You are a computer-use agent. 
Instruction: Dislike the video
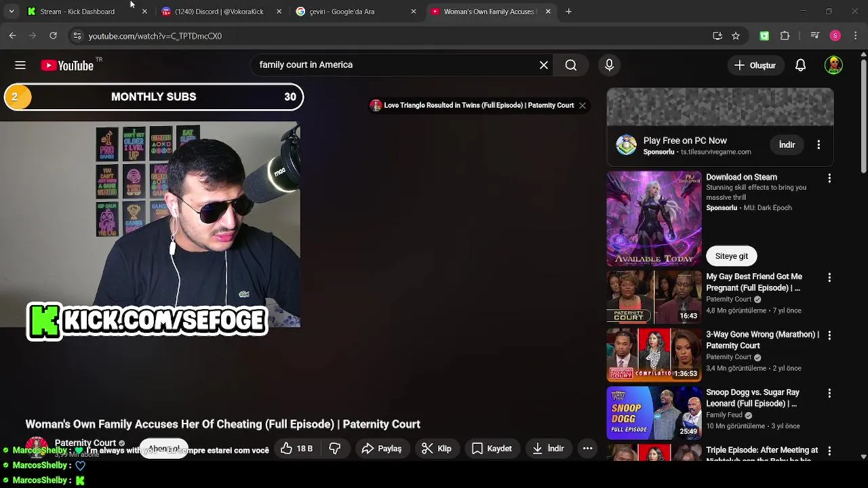click(335, 448)
